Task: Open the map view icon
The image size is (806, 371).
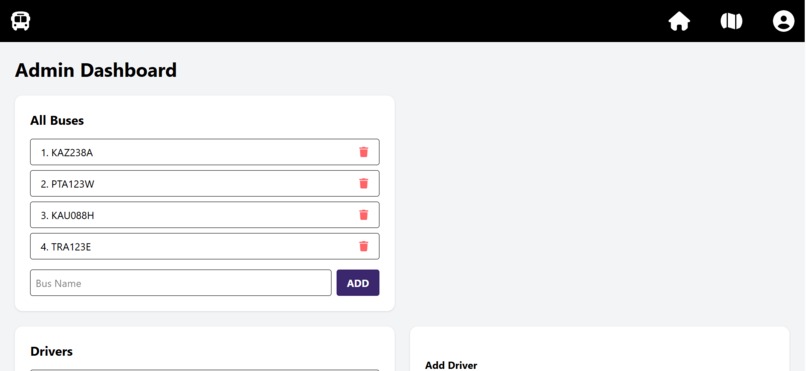Action: click(731, 21)
